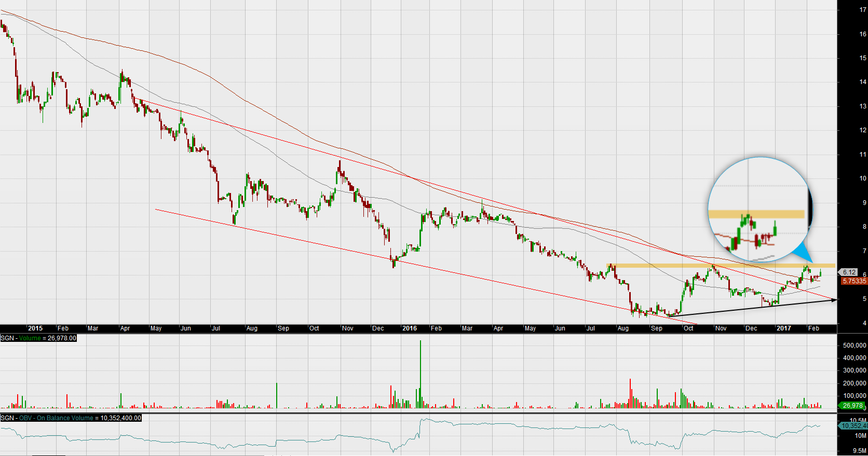Click the tallest green volume bar
This screenshot has width=868, height=456.
420,374
